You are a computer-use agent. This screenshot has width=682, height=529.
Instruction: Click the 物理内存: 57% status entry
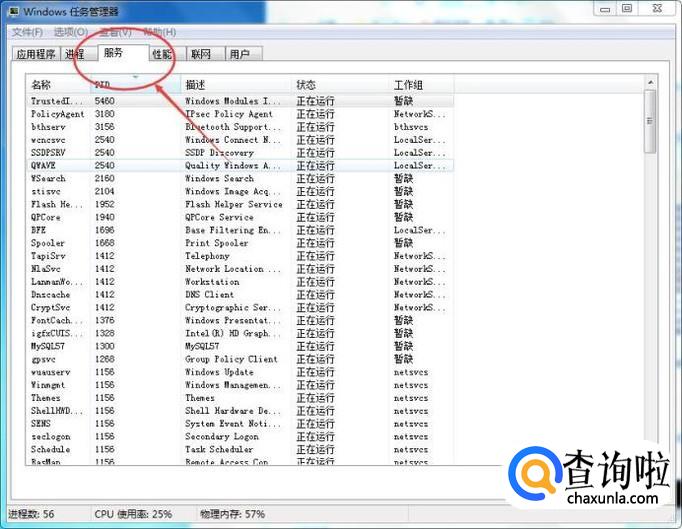(232, 514)
